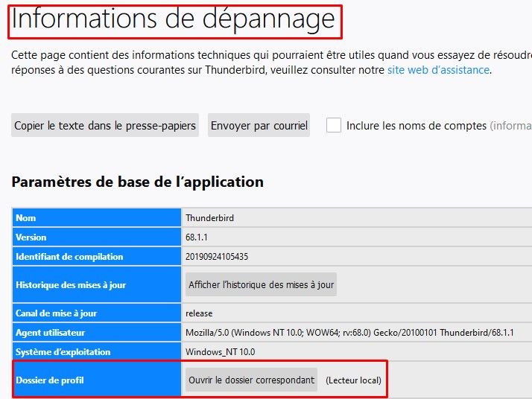The image size is (532, 399).
Task: Click the '(Lecteur local)' text
Action: click(x=353, y=380)
